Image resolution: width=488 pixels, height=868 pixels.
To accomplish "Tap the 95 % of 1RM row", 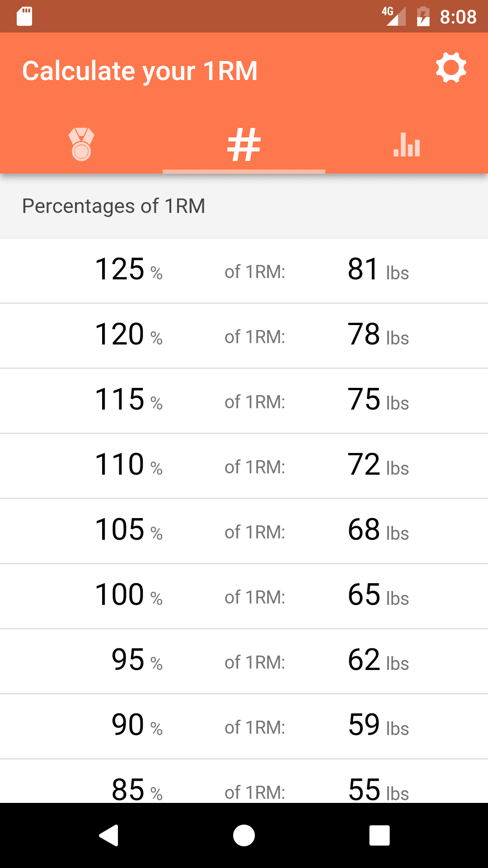I will [x=244, y=661].
